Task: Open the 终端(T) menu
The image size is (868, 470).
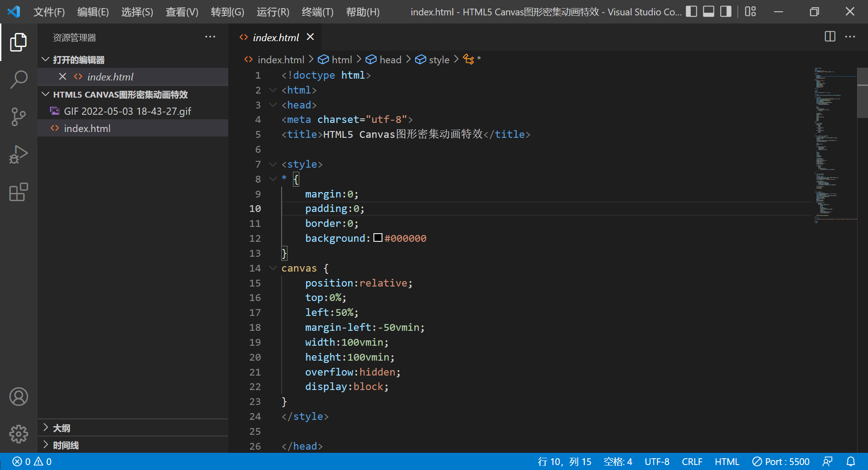Action: pos(317,12)
